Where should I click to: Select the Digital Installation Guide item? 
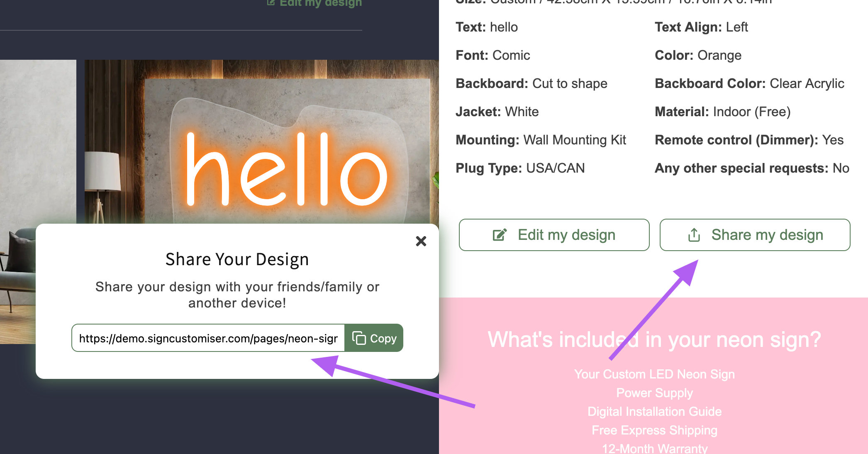coord(654,411)
